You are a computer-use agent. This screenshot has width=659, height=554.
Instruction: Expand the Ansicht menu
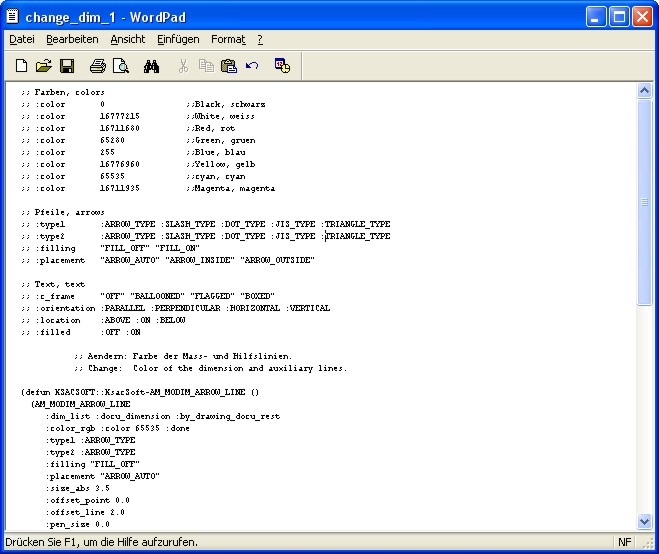click(128, 39)
